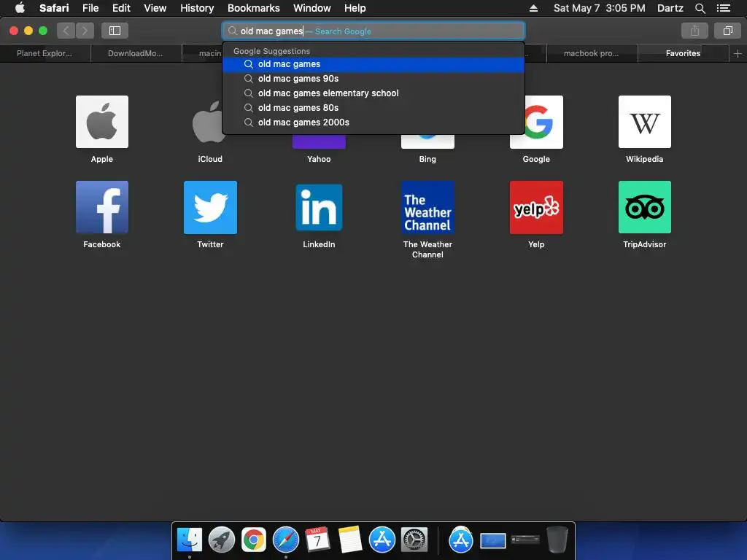
Task: Choose suggestion 'old mac games 80s'
Action: pos(373,108)
